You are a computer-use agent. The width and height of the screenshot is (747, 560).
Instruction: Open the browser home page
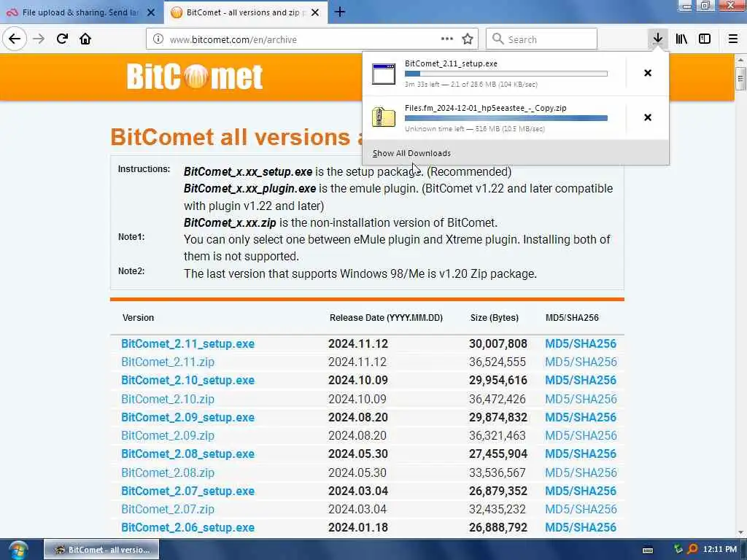coord(85,39)
